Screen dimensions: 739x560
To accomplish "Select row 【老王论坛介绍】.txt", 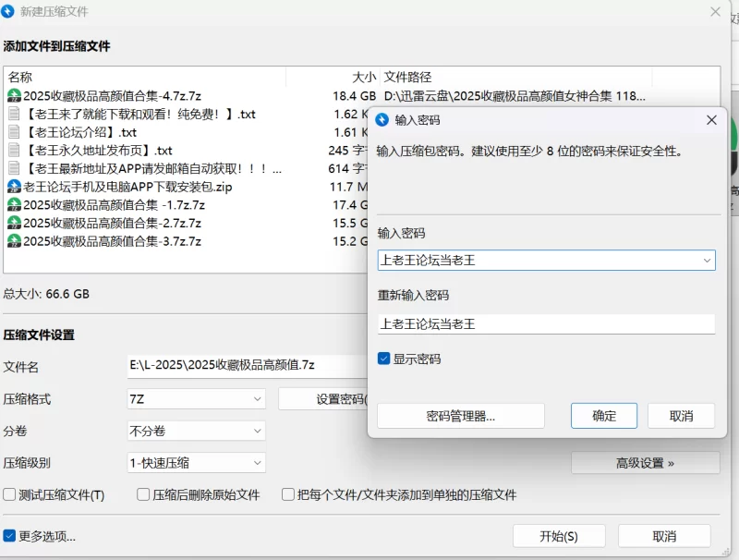I will point(187,132).
